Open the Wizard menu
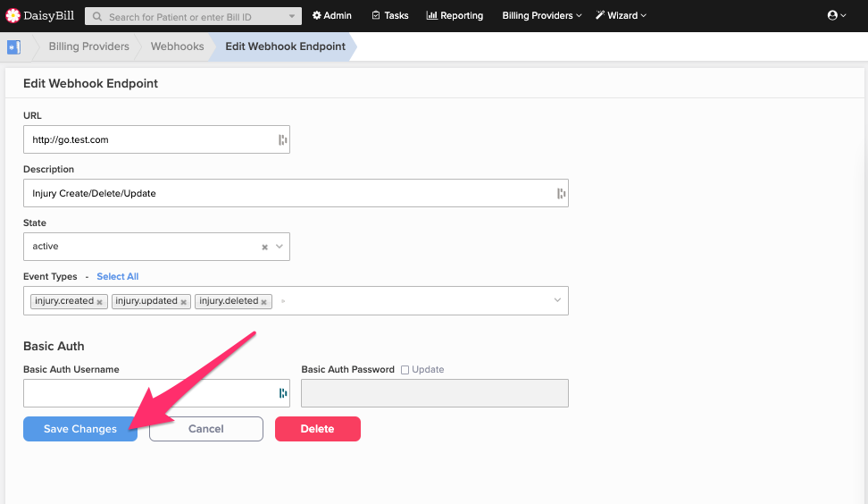This screenshot has height=504, width=868. (x=622, y=15)
